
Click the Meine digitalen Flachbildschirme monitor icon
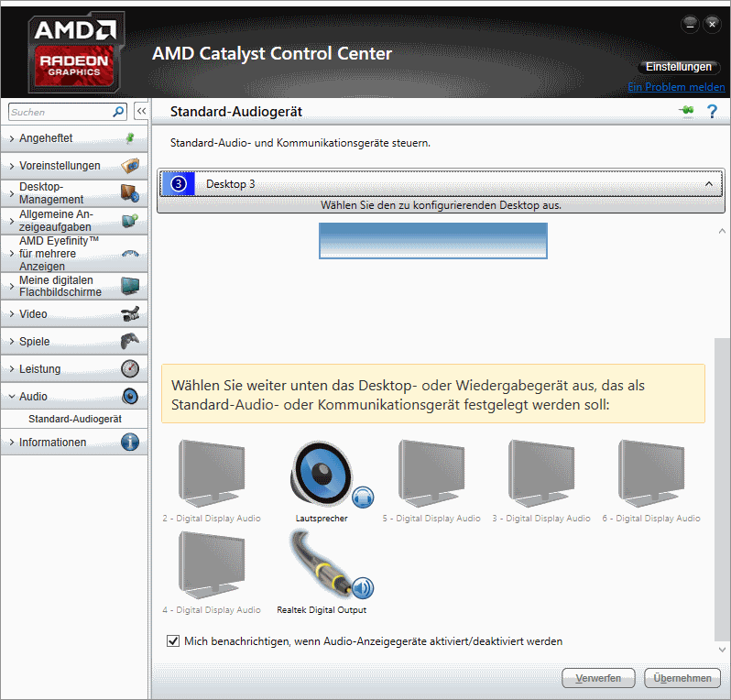[130, 286]
